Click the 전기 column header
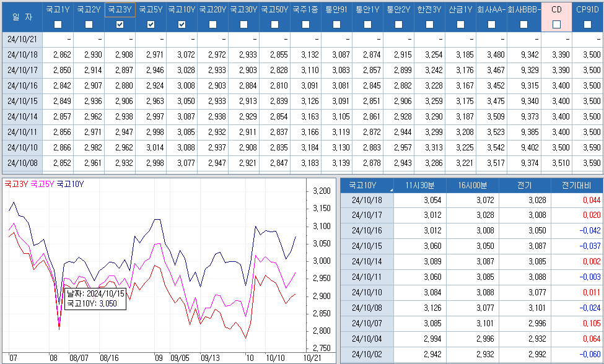This screenshot has width=604, height=364. (x=524, y=185)
